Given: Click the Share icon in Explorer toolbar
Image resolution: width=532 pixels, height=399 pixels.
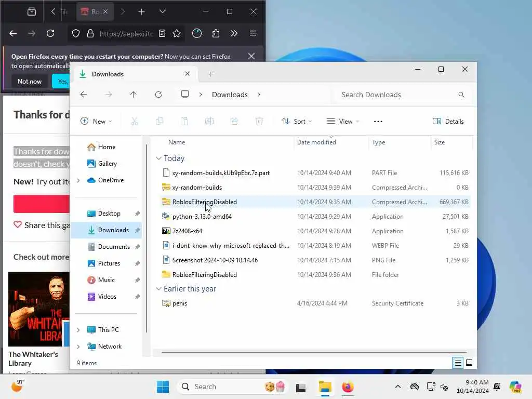Looking at the screenshot, I should pyautogui.click(x=234, y=121).
